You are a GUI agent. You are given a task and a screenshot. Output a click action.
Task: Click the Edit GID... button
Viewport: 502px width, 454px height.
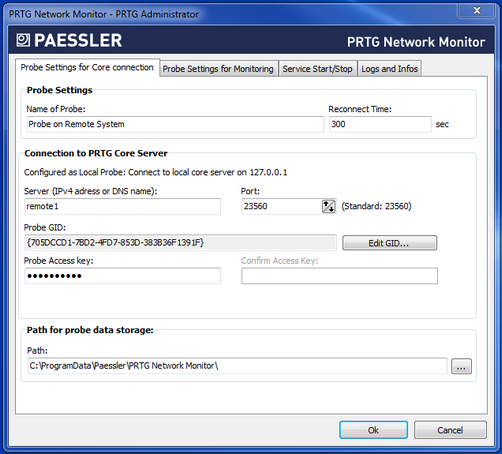(x=389, y=243)
